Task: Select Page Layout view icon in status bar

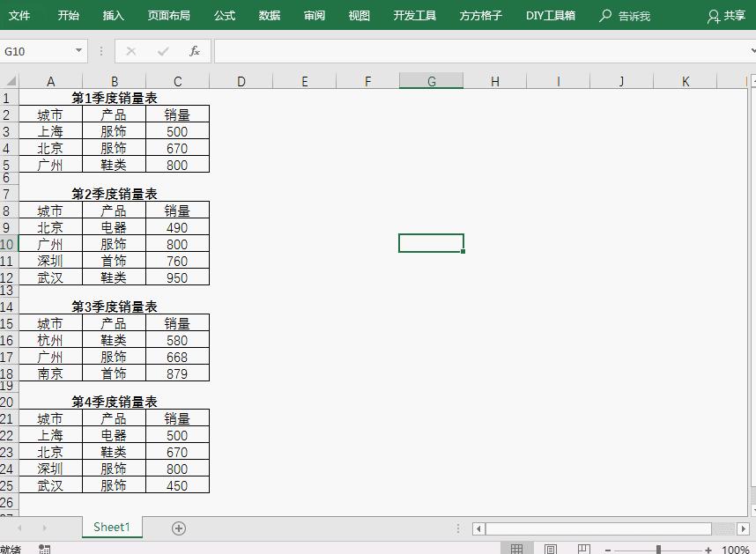Action: 551,547
